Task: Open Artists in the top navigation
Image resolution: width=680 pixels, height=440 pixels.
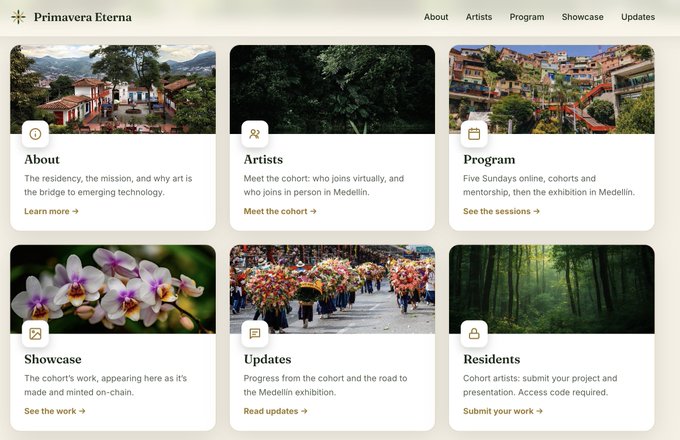Action: [x=479, y=17]
